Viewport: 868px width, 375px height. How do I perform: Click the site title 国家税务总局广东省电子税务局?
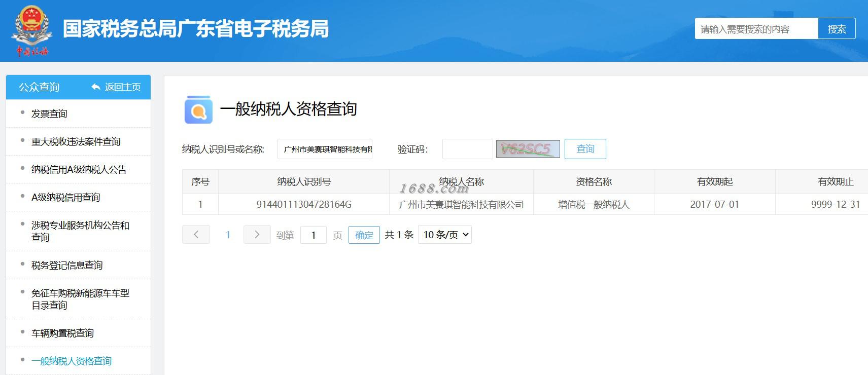tap(196, 28)
